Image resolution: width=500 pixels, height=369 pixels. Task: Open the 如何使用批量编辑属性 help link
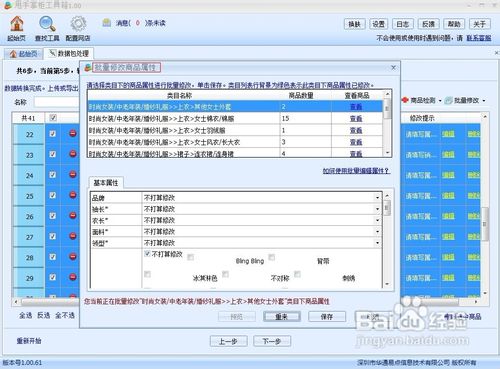[356, 171]
